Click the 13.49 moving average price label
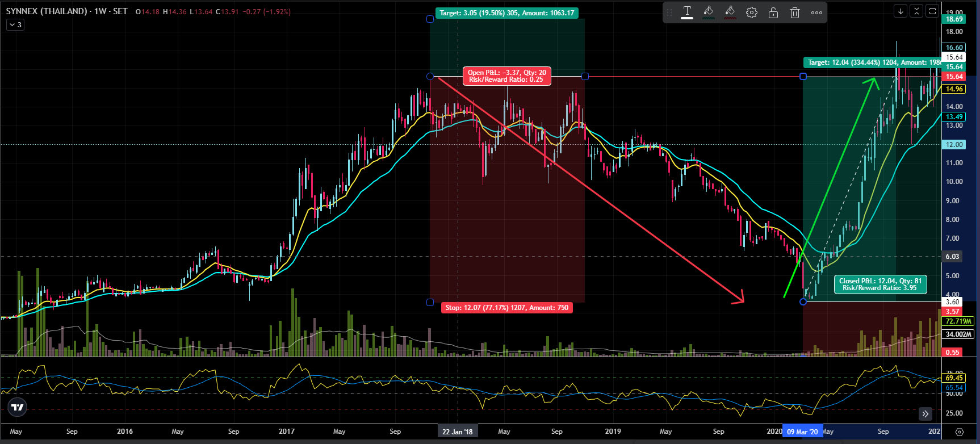The height and width of the screenshot is (444, 980). click(x=954, y=117)
